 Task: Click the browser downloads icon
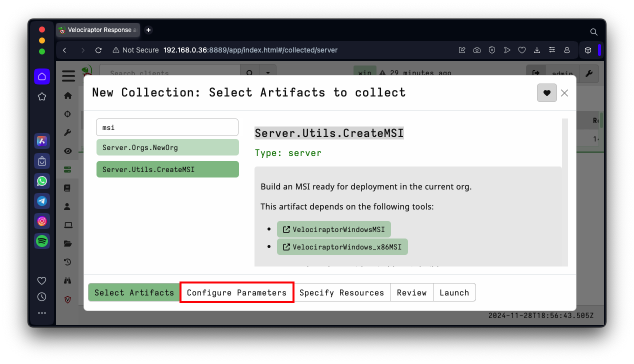click(537, 50)
